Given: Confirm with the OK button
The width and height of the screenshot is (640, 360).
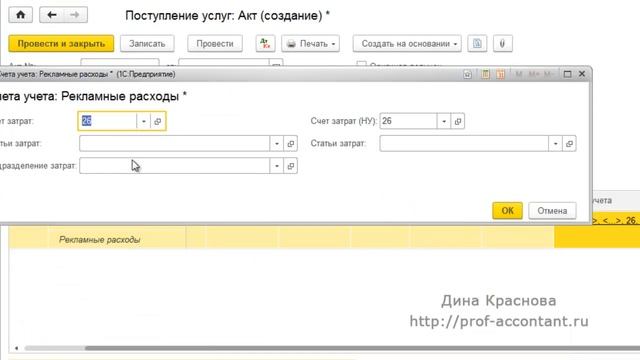Looking at the screenshot, I should (507, 211).
